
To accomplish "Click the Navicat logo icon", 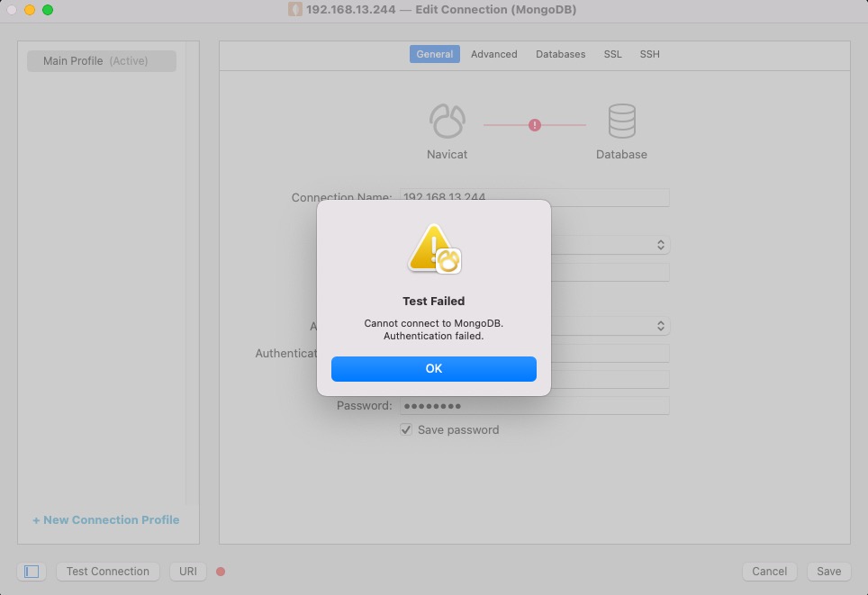I will click(x=448, y=121).
